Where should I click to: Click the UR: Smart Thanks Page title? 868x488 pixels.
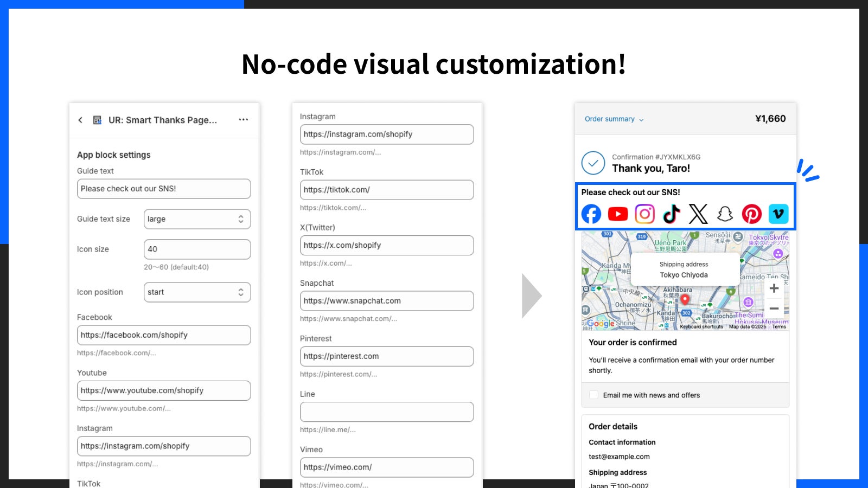tap(163, 120)
